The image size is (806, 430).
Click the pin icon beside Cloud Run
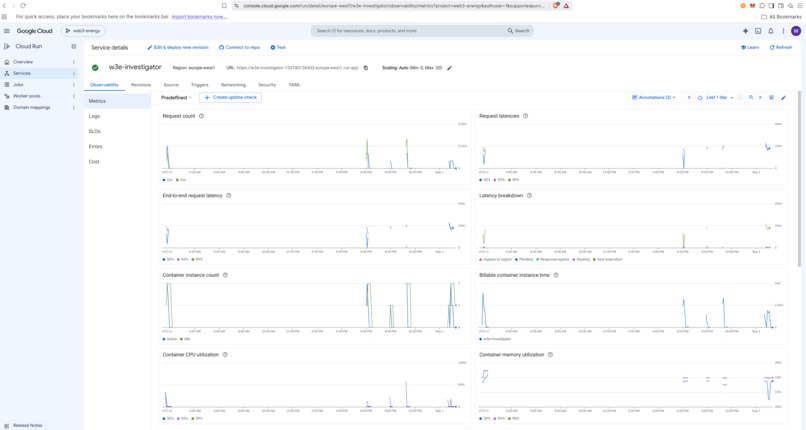click(x=74, y=46)
